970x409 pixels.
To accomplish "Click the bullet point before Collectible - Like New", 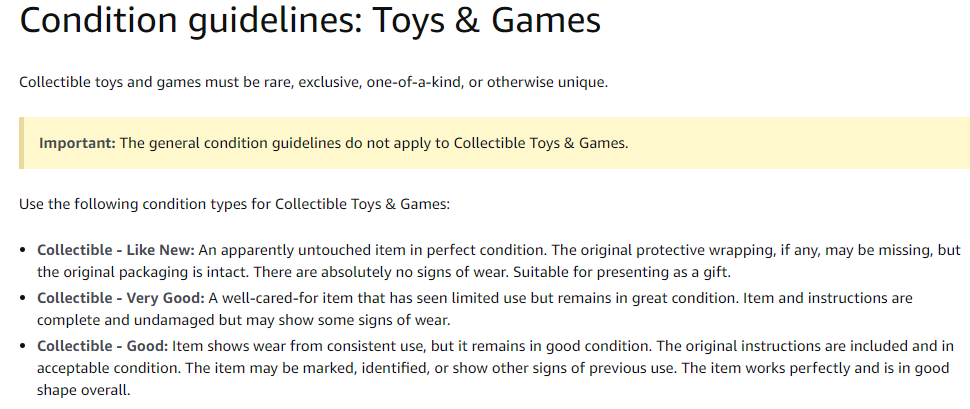I will (23, 251).
